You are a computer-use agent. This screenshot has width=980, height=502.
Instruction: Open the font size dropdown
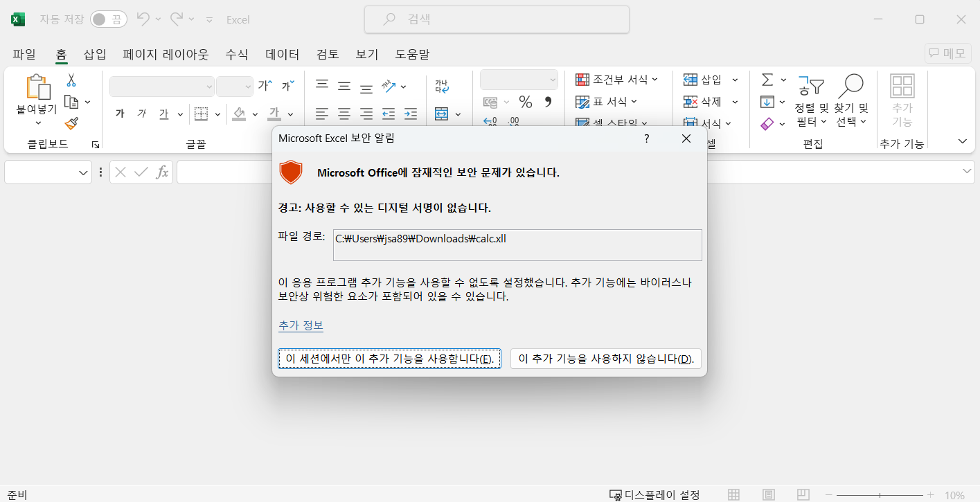247,87
